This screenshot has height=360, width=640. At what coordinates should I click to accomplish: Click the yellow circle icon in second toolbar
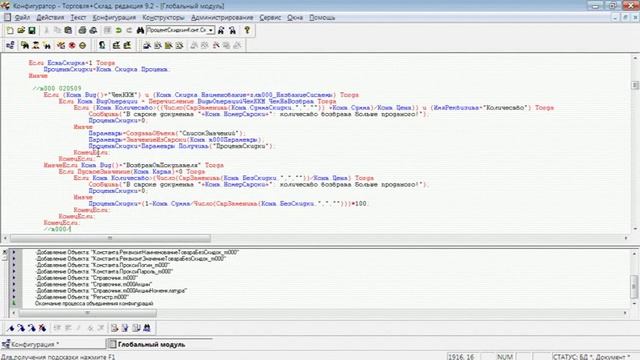(82, 45)
